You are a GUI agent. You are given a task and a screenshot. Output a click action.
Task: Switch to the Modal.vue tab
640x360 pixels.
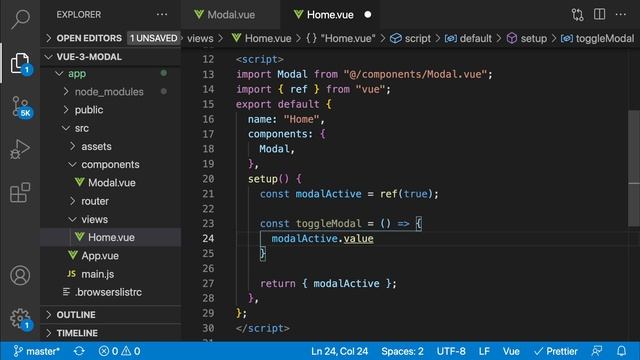[x=231, y=15]
